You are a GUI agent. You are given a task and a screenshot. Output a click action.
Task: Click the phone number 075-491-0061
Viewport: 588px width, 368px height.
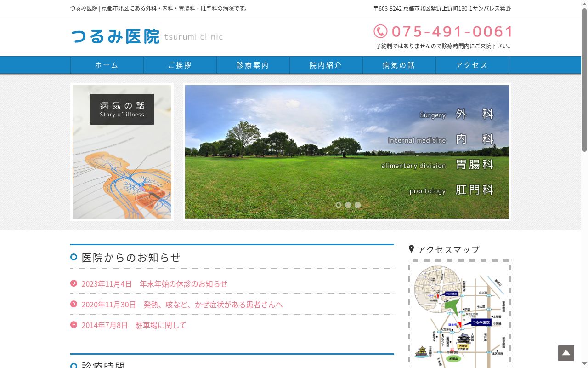tap(452, 31)
